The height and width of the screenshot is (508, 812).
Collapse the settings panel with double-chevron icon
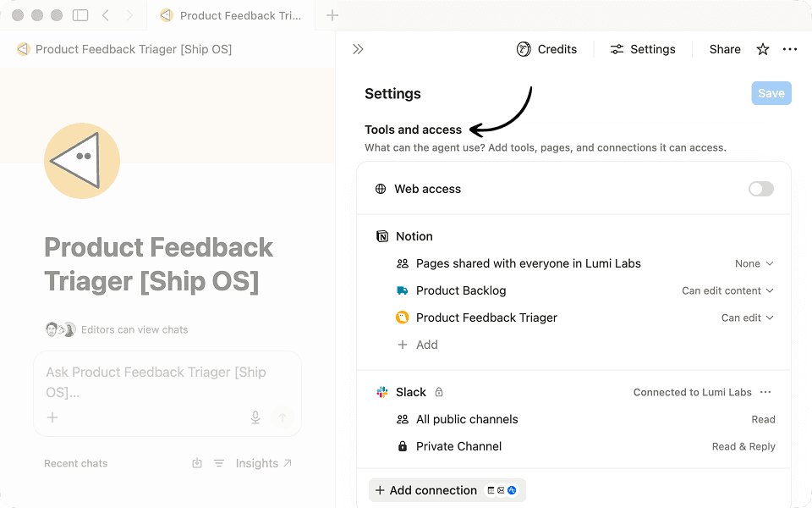358,49
